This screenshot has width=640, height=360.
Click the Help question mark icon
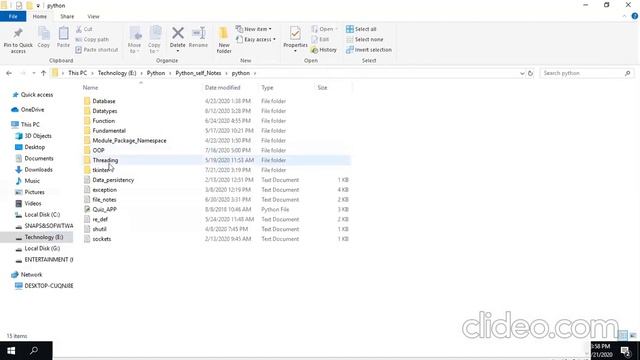point(635,16)
